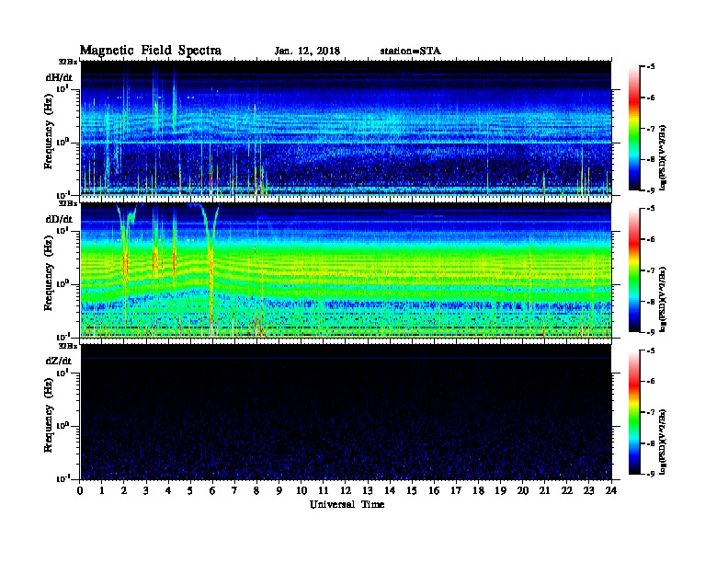Click hour tick label "12" on the time axis
728x563 pixels.
pyautogui.click(x=346, y=490)
